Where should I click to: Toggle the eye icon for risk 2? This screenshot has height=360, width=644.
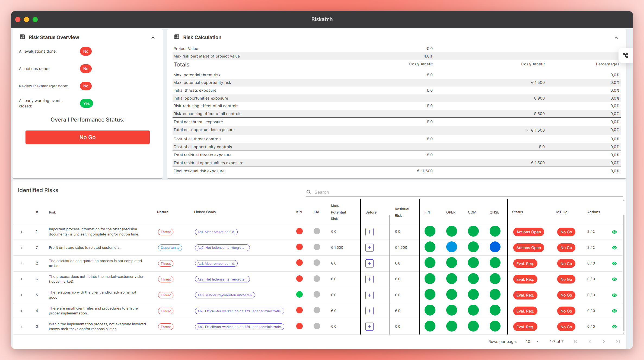coord(614,263)
